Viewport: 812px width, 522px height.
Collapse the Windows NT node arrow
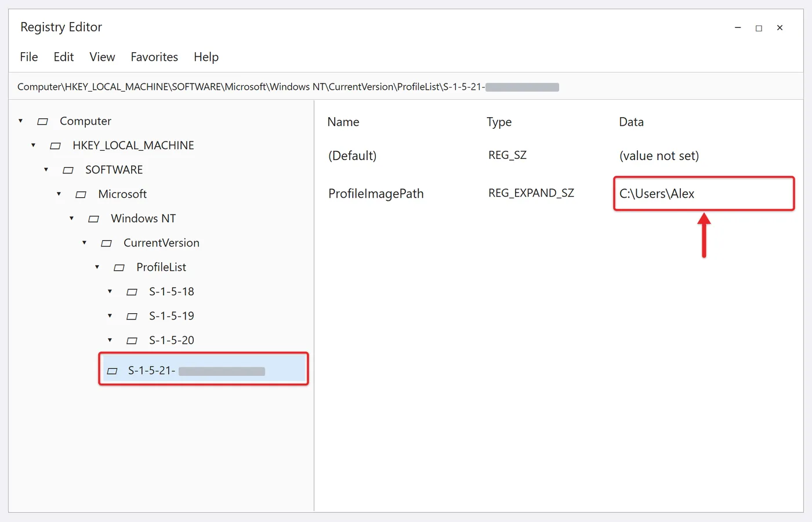click(x=71, y=218)
